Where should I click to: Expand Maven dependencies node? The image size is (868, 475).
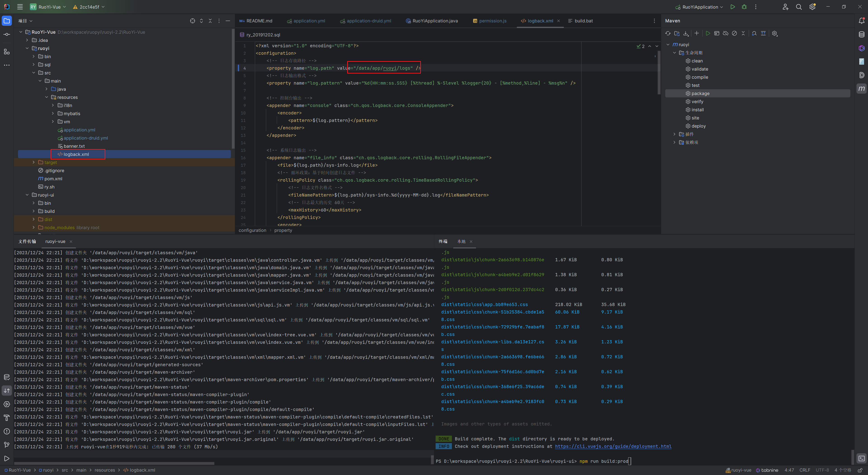click(x=674, y=142)
